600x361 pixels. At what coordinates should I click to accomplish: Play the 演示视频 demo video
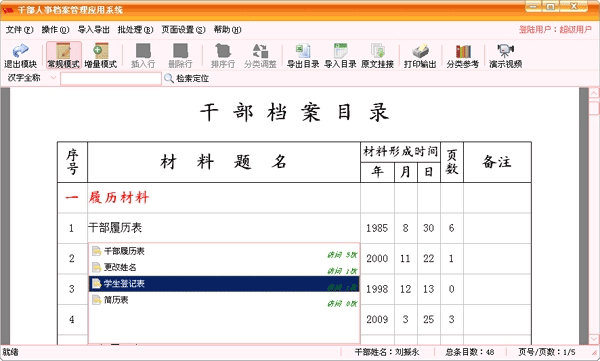pos(505,56)
